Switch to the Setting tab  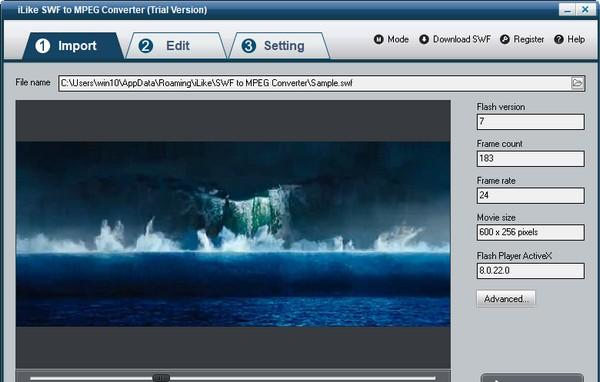coord(280,46)
